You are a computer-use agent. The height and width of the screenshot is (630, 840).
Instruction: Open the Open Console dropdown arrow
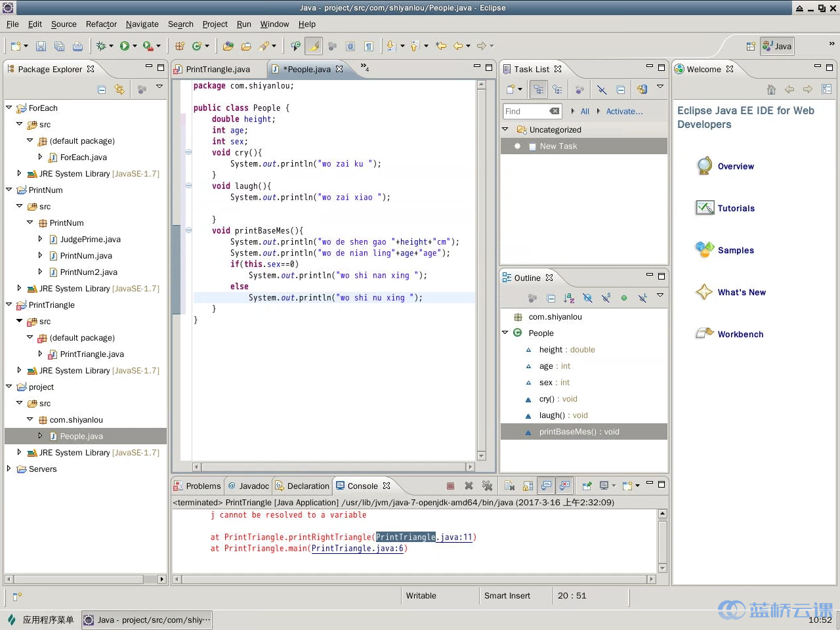pos(637,486)
